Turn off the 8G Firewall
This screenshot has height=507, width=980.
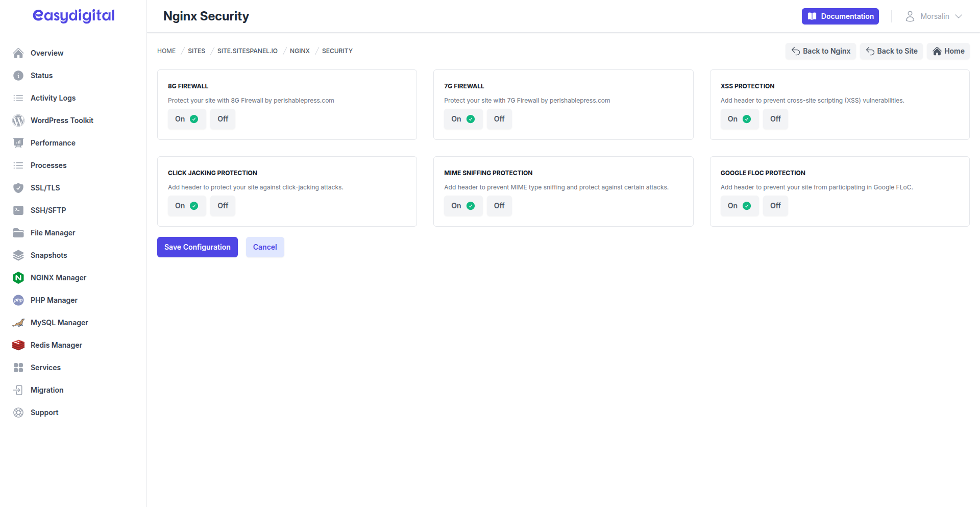pos(223,118)
